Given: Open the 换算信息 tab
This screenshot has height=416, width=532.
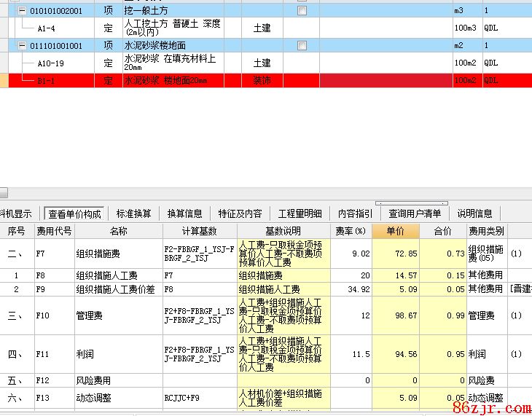Looking at the screenshot, I should pos(184,213).
